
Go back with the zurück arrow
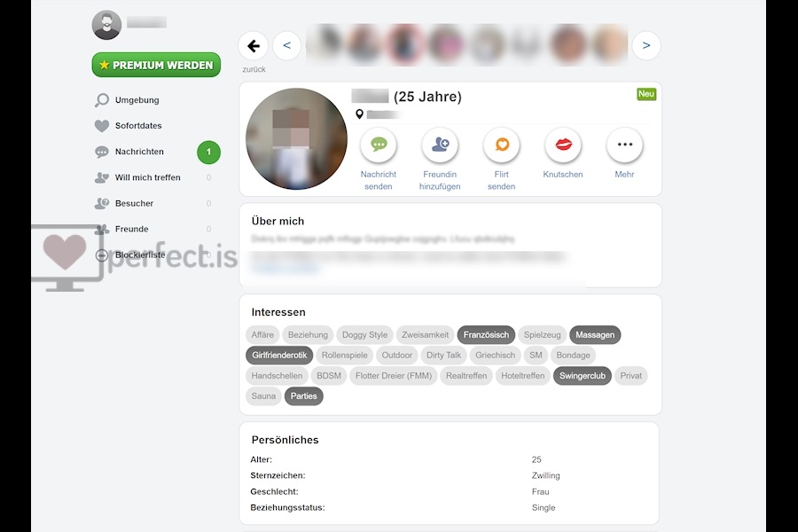tap(253, 46)
